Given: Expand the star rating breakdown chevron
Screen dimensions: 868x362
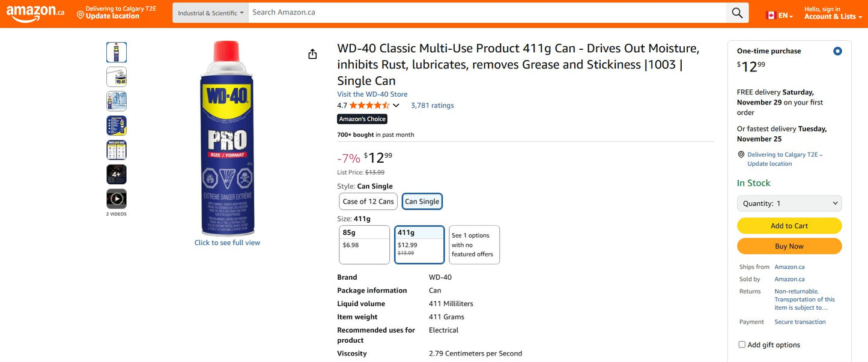Looking at the screenshot, I should coord(395,104).
